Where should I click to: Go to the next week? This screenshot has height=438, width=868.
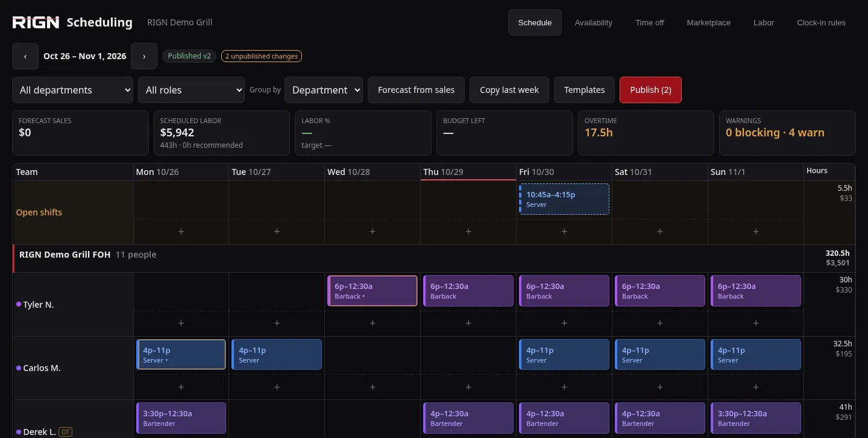click(144, 56)
